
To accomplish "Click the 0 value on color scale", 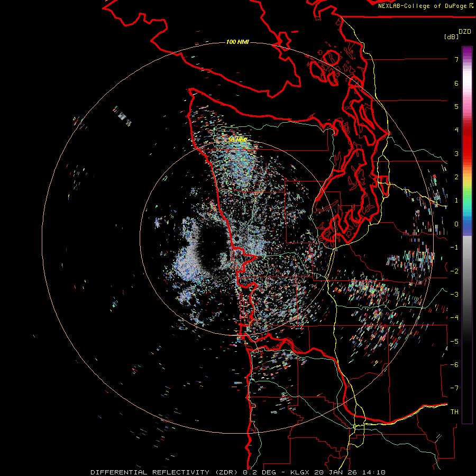I will pyautogui.click(x=456, y=224).
